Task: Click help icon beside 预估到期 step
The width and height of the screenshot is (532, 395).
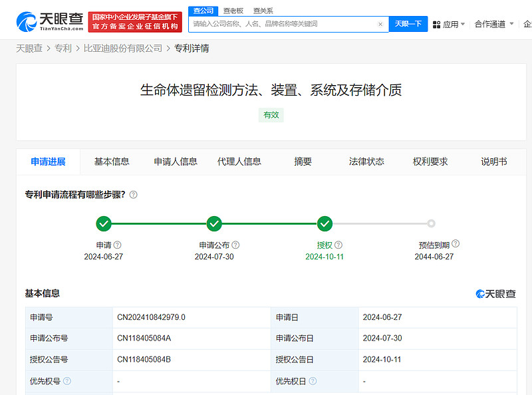Action: click(456, 243)
